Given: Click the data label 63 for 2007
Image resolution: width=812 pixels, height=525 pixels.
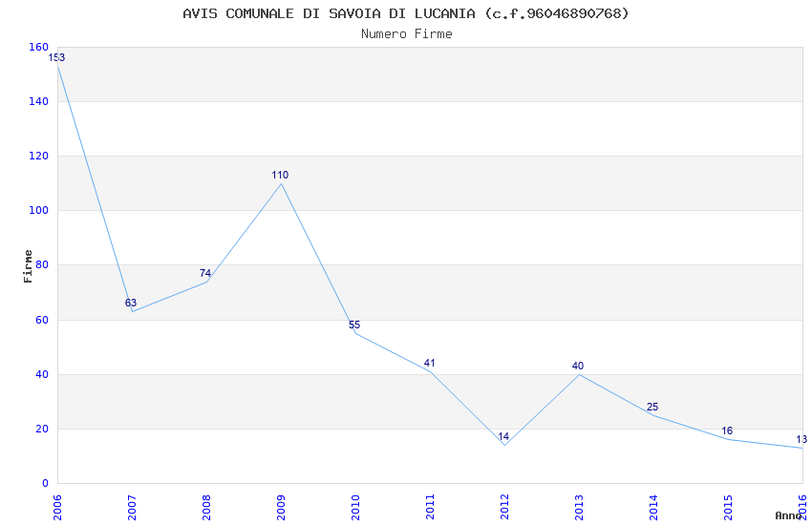Looking at the screenshot, I should tap(131, 303).
